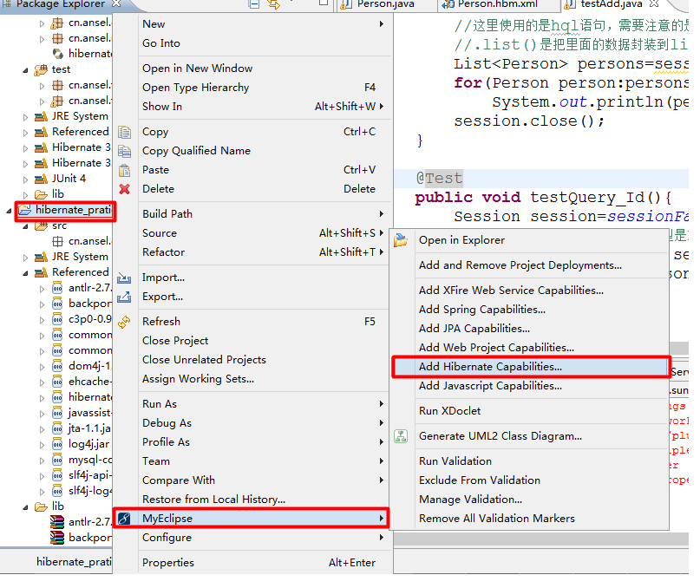
Task: Click the Export icon
Action: [124, 297]
